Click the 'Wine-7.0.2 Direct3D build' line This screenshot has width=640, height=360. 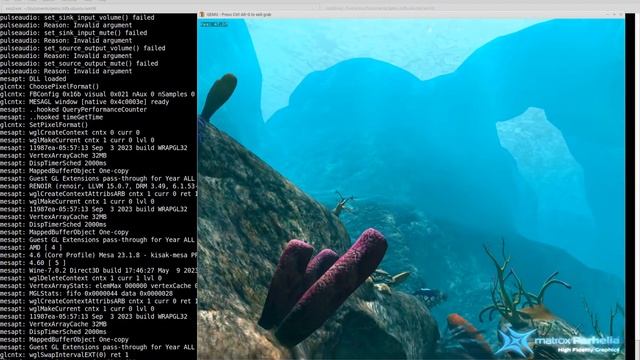click(x=98, y=270)
